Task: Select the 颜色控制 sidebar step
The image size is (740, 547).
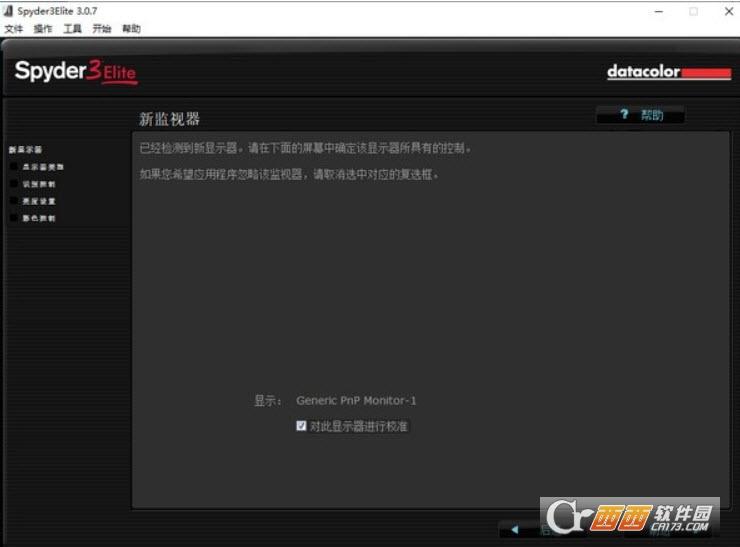Action: coord(39,218)
